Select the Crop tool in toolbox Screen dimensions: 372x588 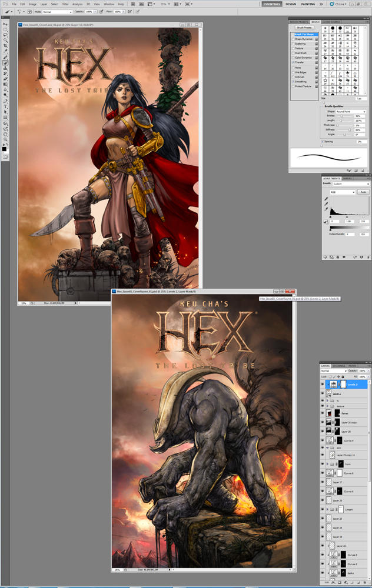[x=5, y=46]
